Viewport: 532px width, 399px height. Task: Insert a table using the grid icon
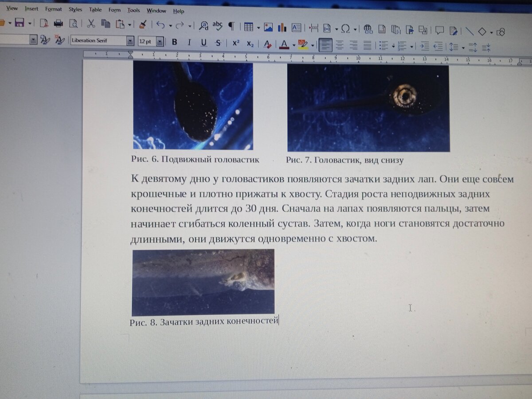[x=248, y=27]
